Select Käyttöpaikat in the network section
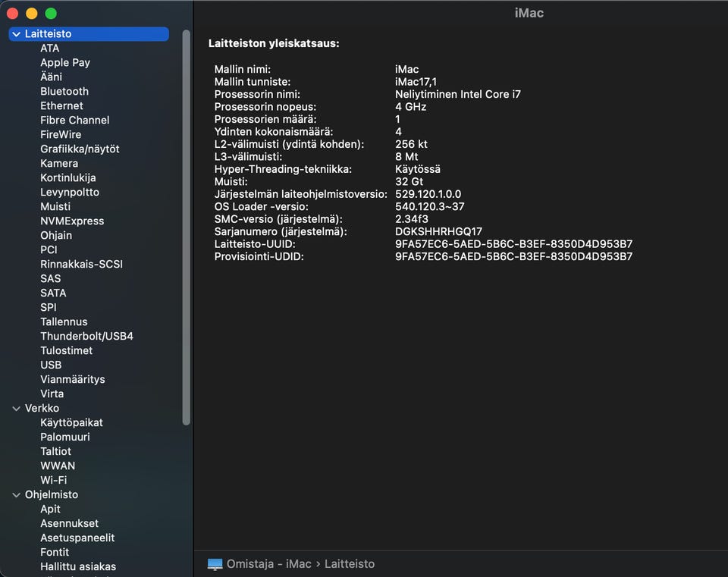The height and width of the screenshot is (577, 728). (71, 422)
